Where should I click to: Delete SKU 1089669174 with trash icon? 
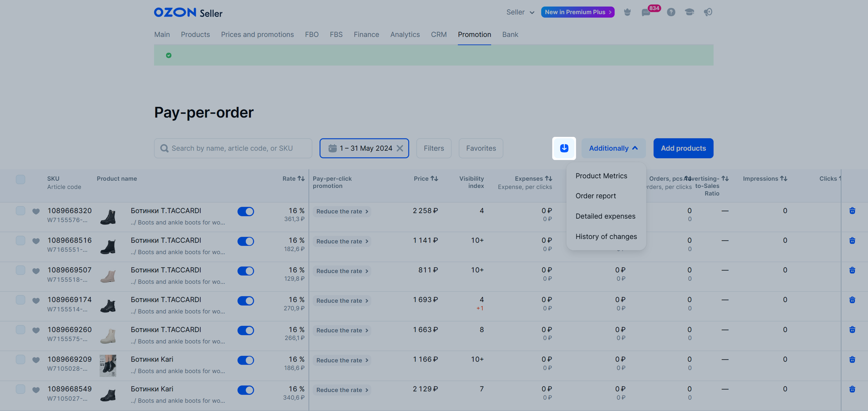point(852,300)
